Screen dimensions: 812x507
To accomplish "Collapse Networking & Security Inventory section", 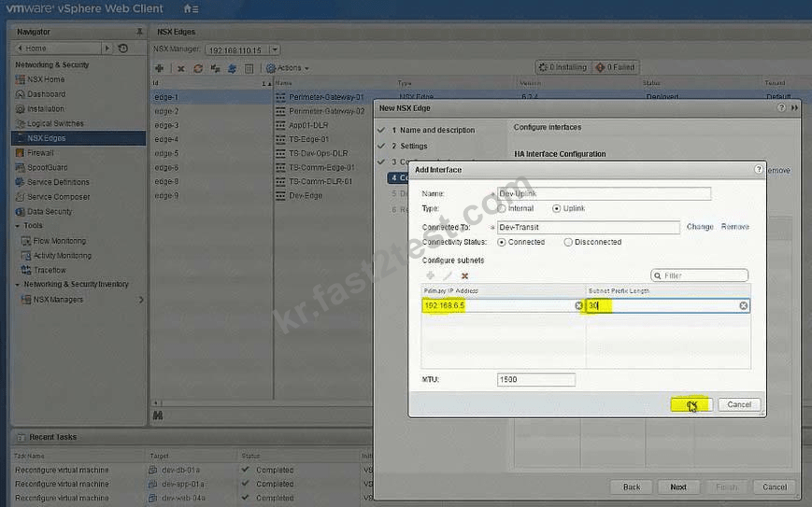I will (x=18, y=285).
